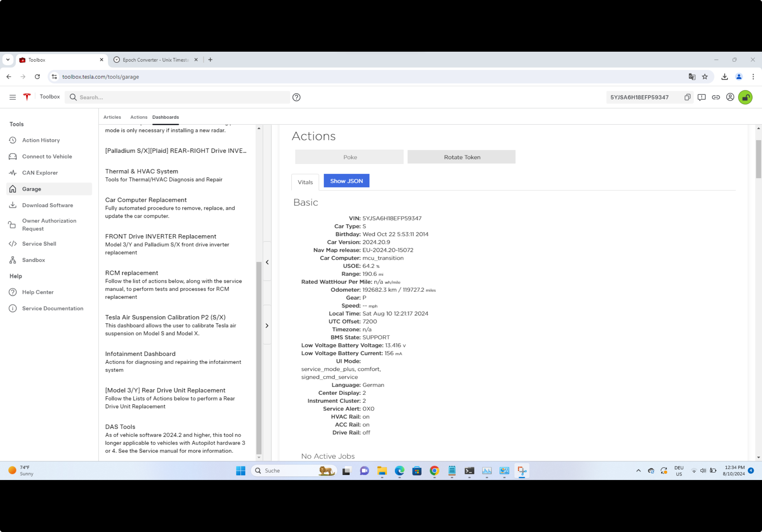This screenshot has height=532, width=762.
Task: Open a new browser tab
Action: pos(210,60)
